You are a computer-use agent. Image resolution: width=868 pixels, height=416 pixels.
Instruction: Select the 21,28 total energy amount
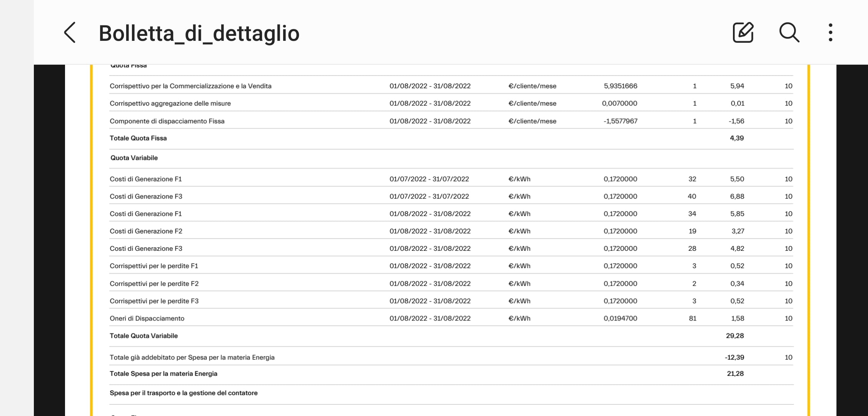pyautogui.click(x=735, y=373)
